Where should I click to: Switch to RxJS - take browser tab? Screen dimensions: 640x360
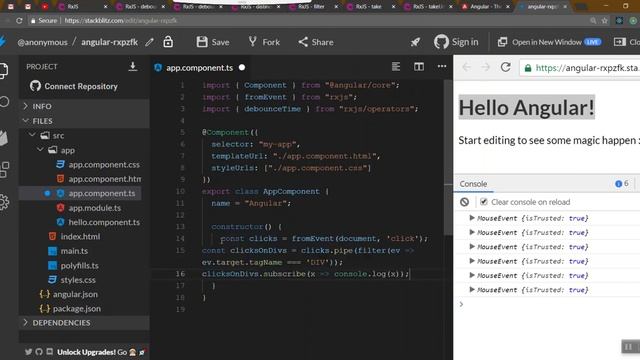click(x=369, y=7)
